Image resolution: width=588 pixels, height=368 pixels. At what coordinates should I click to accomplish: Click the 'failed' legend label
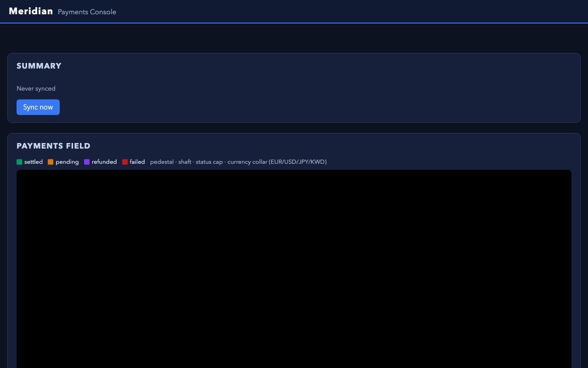137,162
